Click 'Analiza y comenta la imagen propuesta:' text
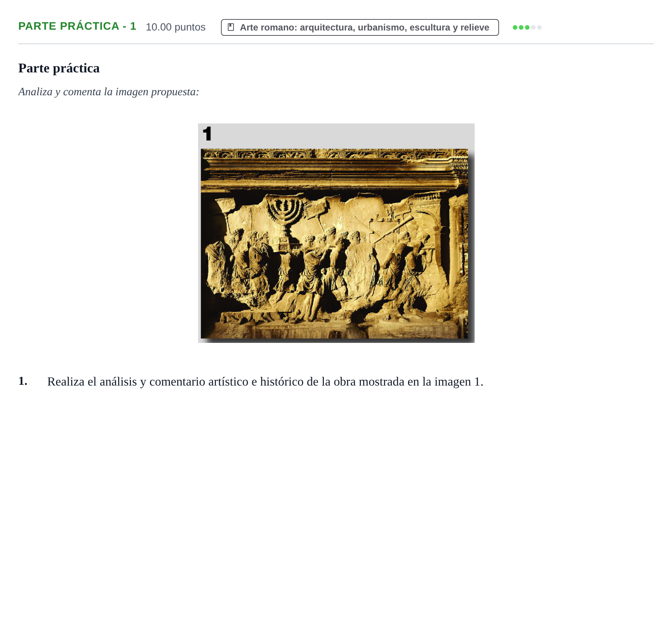Image resolution: width=672 pixels, height=637 pixels. (109, 92)
